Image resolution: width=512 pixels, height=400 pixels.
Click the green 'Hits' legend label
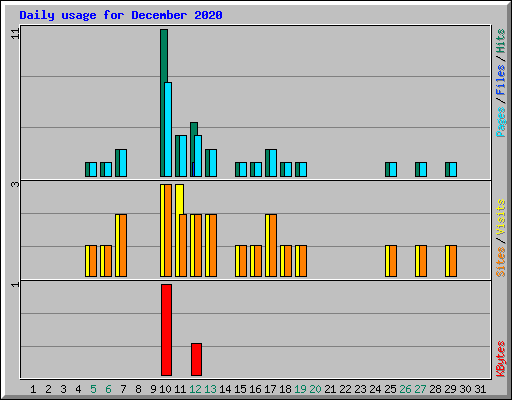coord(500,41)
